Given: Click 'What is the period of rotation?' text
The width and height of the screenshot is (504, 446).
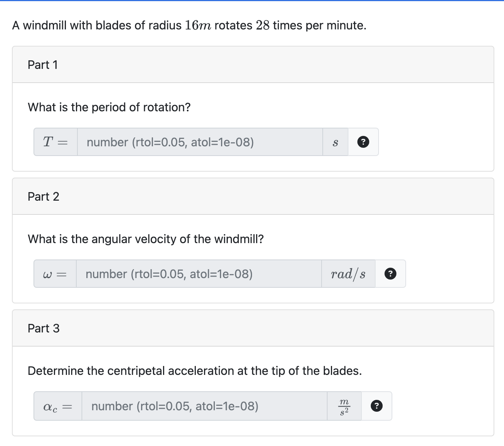Looking at the screenshot, I should tap(109, 107).
